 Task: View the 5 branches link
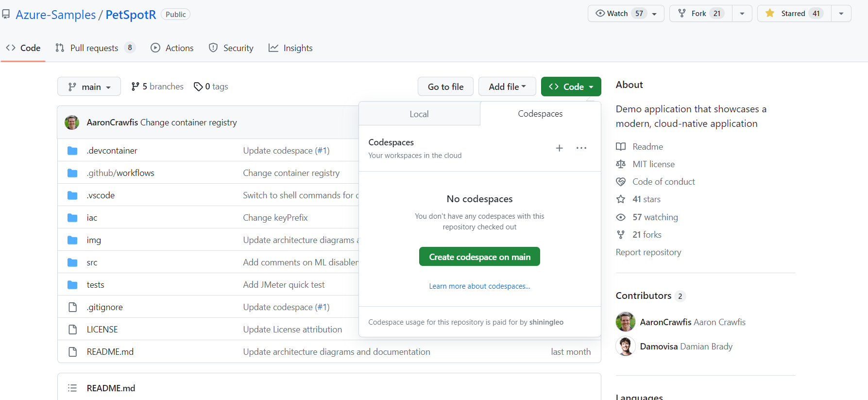(157, 87)
